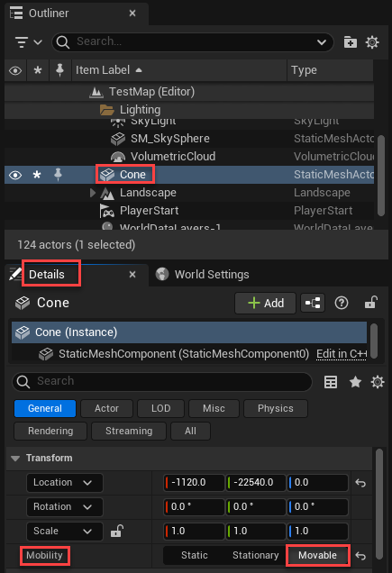This screenshot has width=392, height=573.
Task: Click the visibility eye column header
Action: click(15, 70)
